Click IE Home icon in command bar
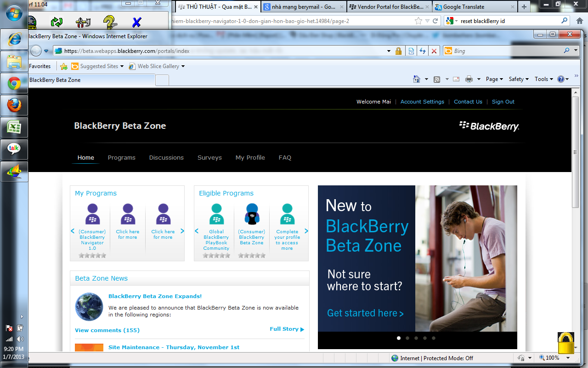This screenshot has width=588, height=368. click(417, 79)
